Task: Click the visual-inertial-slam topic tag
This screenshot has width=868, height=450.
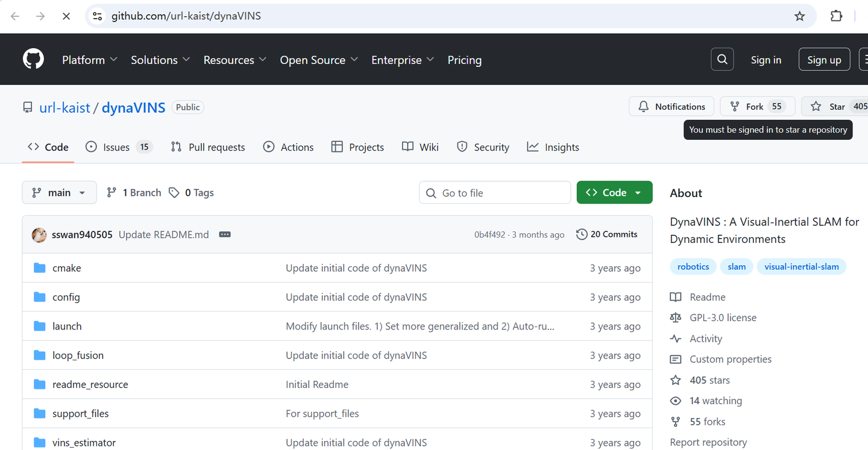Action: coord(802,267)
